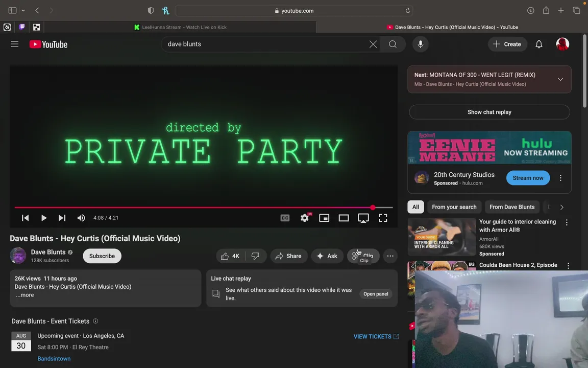Viewport: 588px width, 368px height.
Task: Open AirPlay casting from player
Action: [x=363, y=218]
